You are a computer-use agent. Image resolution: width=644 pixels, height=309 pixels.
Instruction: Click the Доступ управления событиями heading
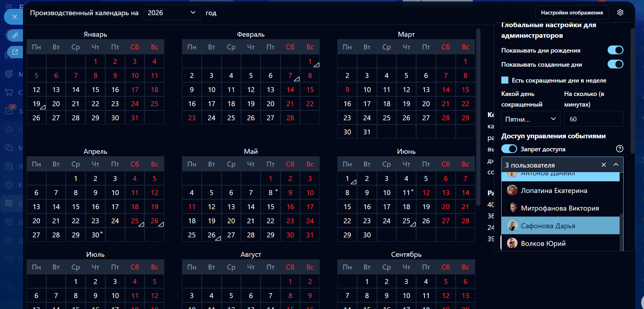[x=553, y=136]
